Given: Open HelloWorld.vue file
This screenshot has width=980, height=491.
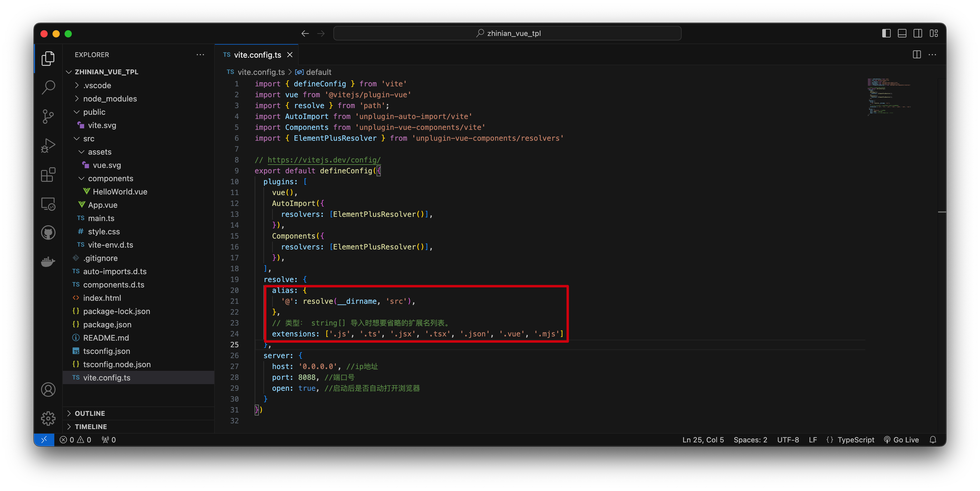Looking at the screenshot, I should click(x=138, y=192).
